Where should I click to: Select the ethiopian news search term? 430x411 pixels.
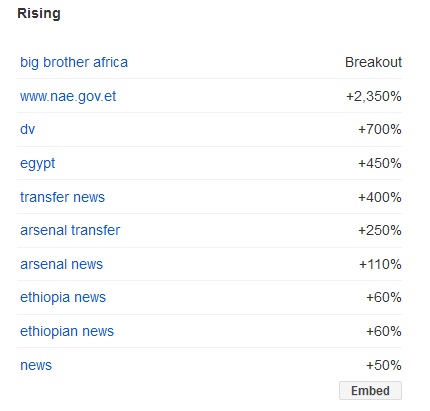click(67, 331)
